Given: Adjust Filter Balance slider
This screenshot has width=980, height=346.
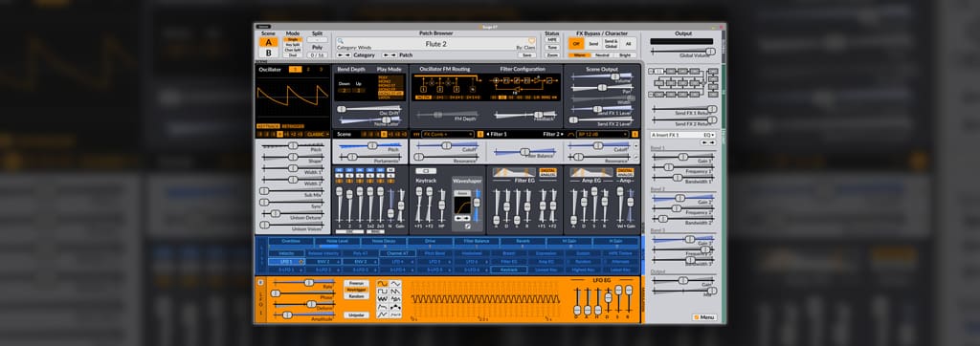Looking at the screenshot, I should 524,152.
